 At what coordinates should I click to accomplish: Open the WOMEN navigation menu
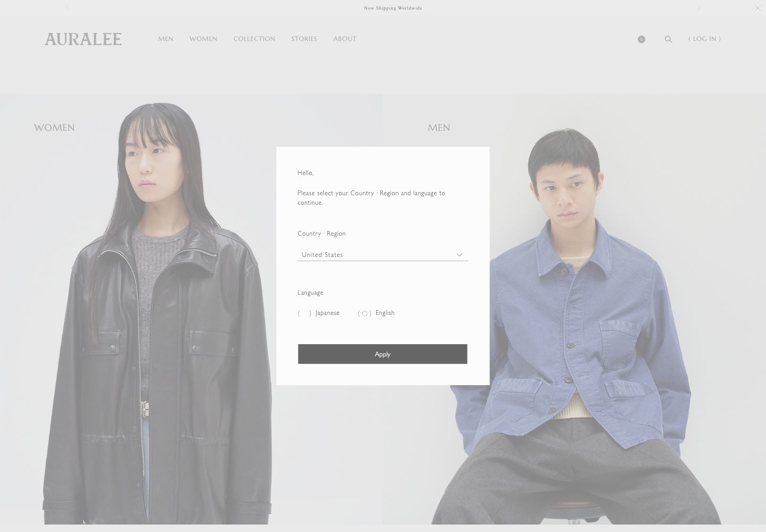click(x=203, y=39)
